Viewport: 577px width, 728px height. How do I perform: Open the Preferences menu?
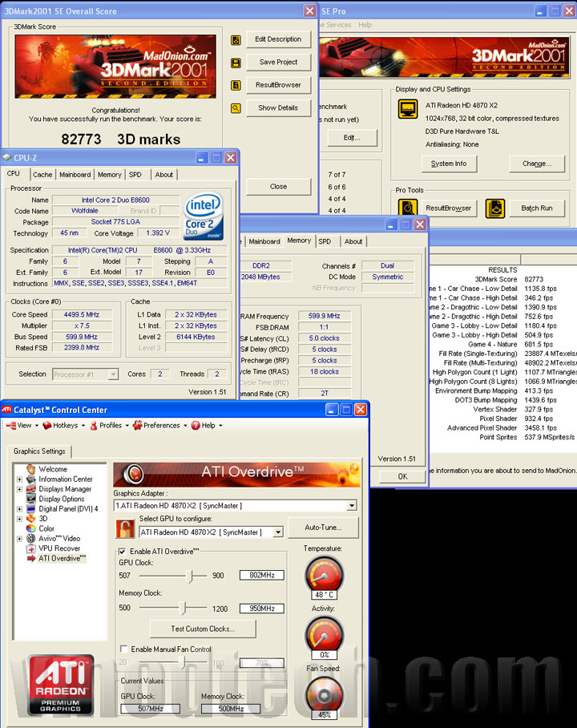coord(159,425)
